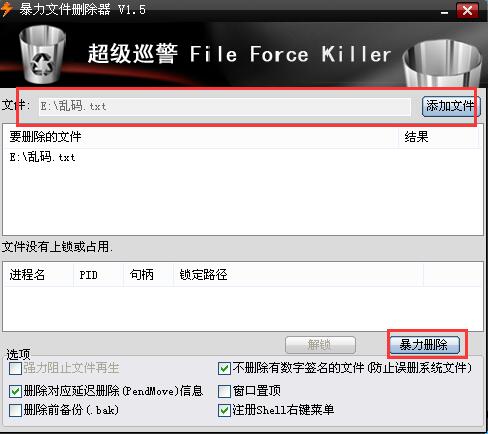Click the greyed-out 解锁 button
This screenshot has width=488, height=434.
(320, 345)
